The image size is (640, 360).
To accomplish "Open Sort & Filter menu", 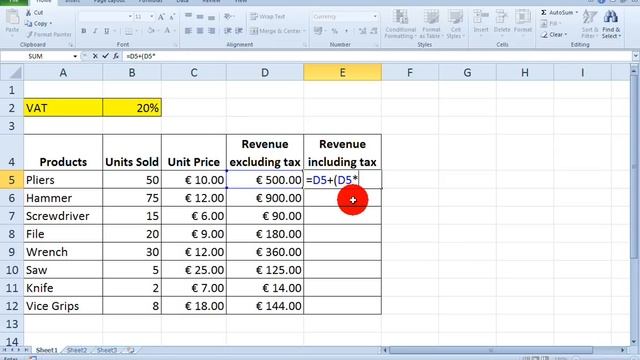I will click(589, 24).
